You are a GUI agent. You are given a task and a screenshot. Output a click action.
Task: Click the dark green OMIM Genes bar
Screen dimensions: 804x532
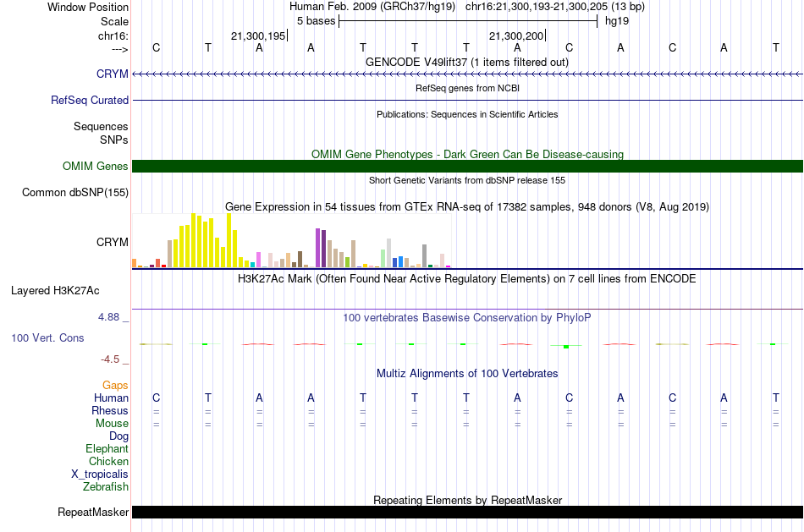[467, 166]
